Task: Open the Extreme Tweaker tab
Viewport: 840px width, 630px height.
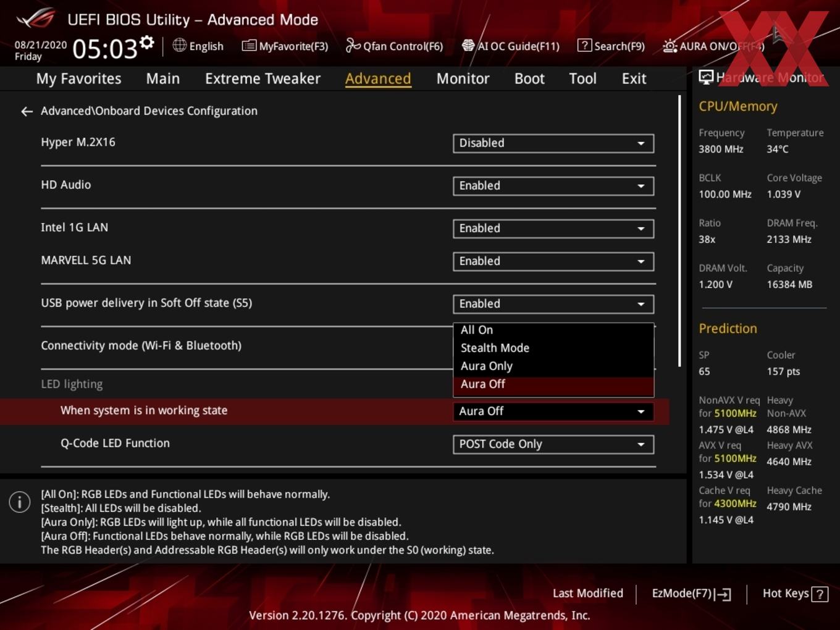Action: pyautogui.click(x=262, y=78)
